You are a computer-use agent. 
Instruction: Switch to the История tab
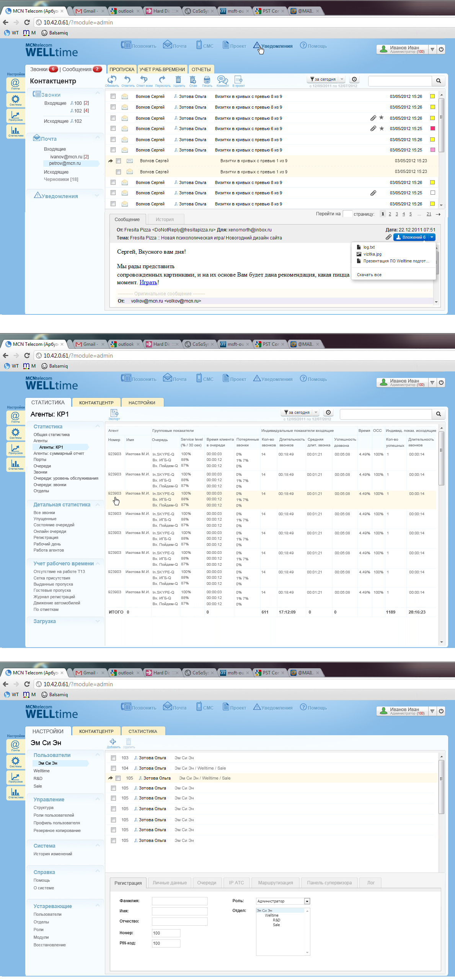coord(165,220)
